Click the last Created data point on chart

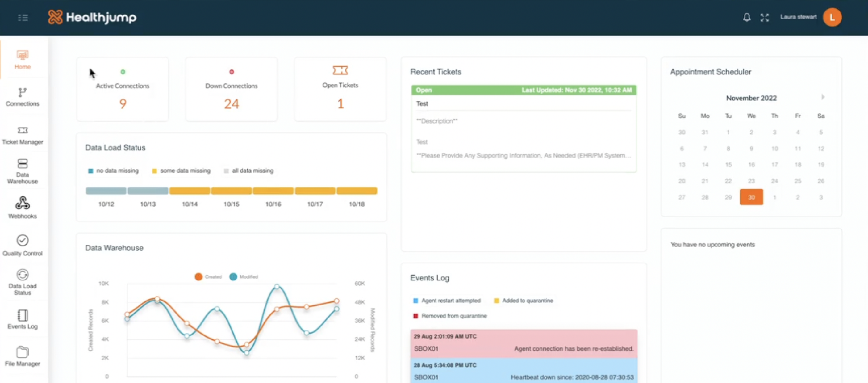click(337, 301)
